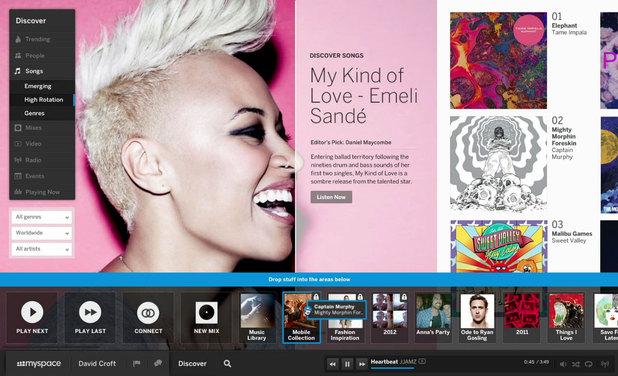
Task: Open the Discover item in the bottom bar
Action: tap(192, 364)
